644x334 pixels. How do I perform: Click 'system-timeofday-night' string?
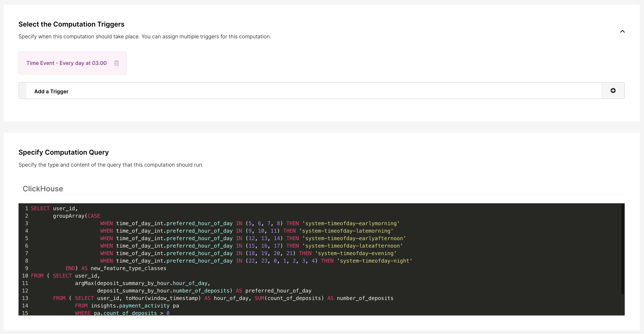tap(375, 261)
